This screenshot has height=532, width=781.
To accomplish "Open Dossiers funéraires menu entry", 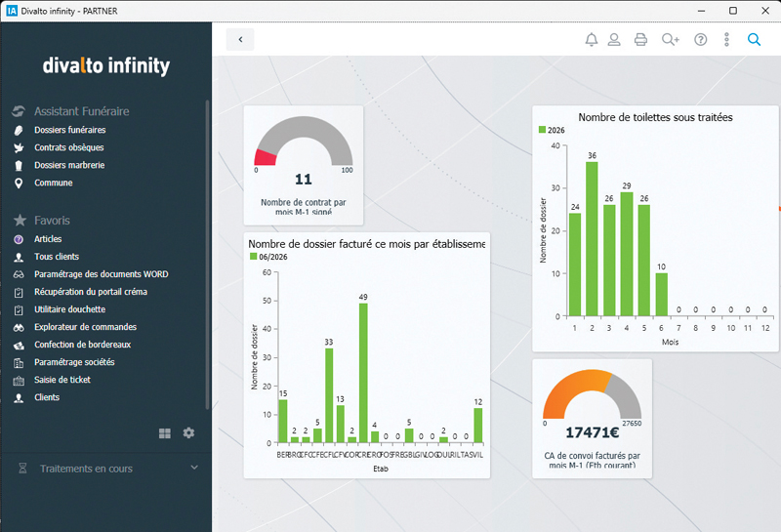I will [x=69, y=130].
